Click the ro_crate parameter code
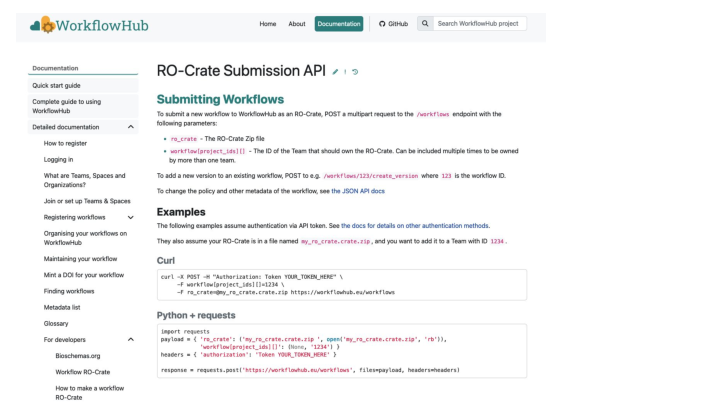720x405 pixels. pyautogui.click(x=184, y=139)
